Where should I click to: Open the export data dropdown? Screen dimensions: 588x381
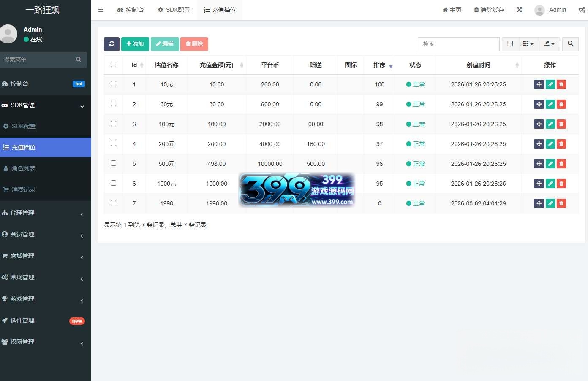point(549,44)
